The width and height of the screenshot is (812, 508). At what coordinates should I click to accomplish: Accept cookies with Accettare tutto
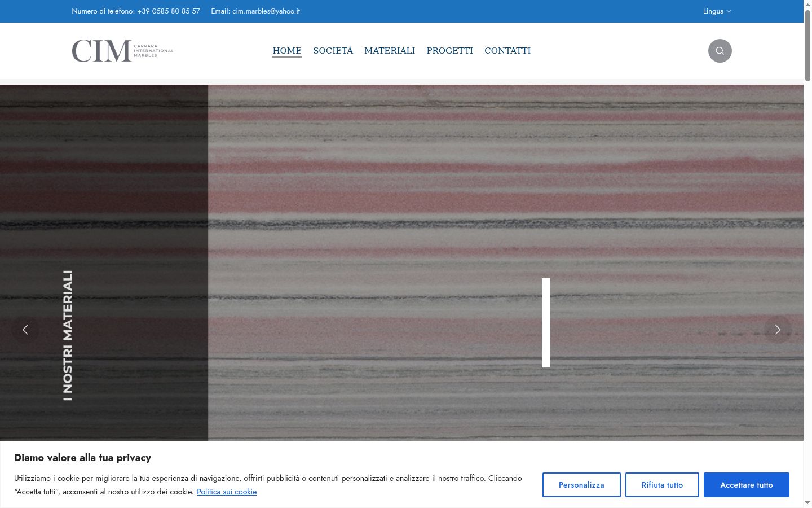[747, 485]
